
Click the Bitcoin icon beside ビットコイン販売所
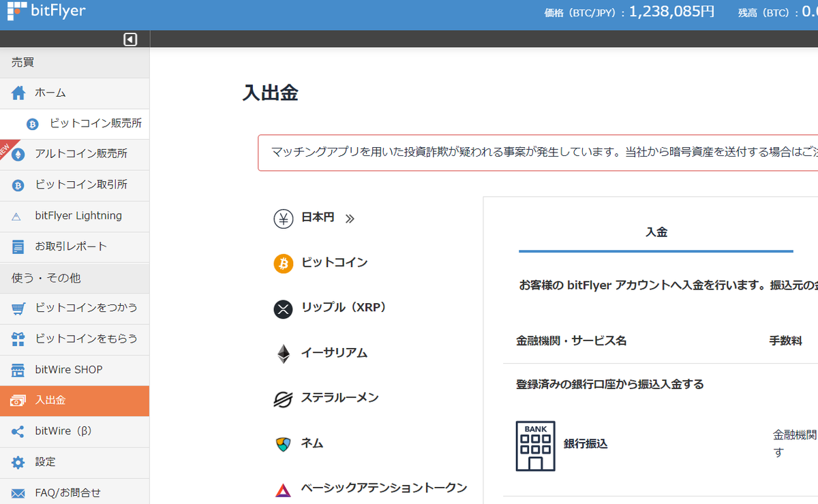point(32,124)
